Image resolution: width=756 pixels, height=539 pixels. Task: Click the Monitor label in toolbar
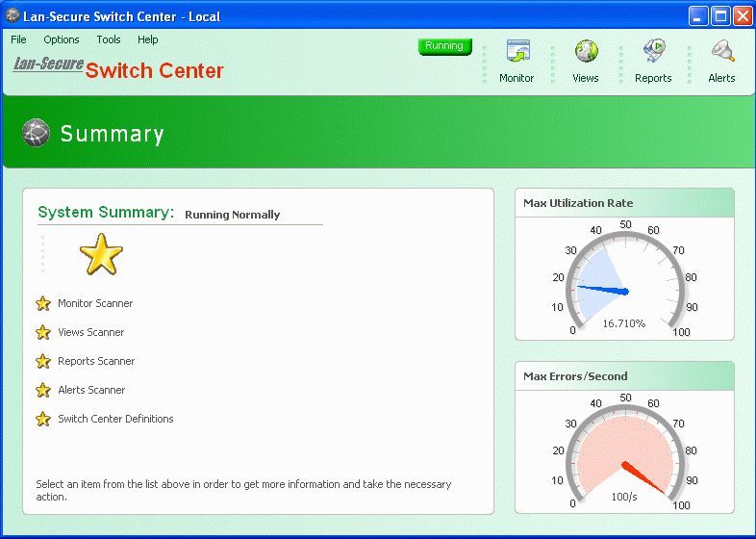tap(517, 78)
